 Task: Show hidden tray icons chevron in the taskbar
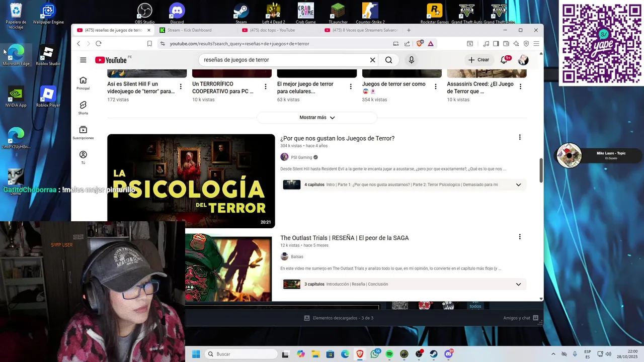(x=553, y=354)
